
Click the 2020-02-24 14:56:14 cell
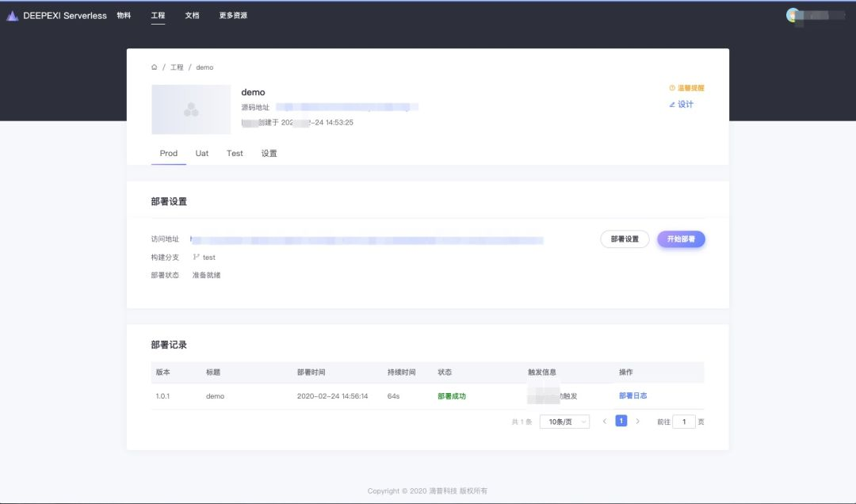tap(332, 396)
